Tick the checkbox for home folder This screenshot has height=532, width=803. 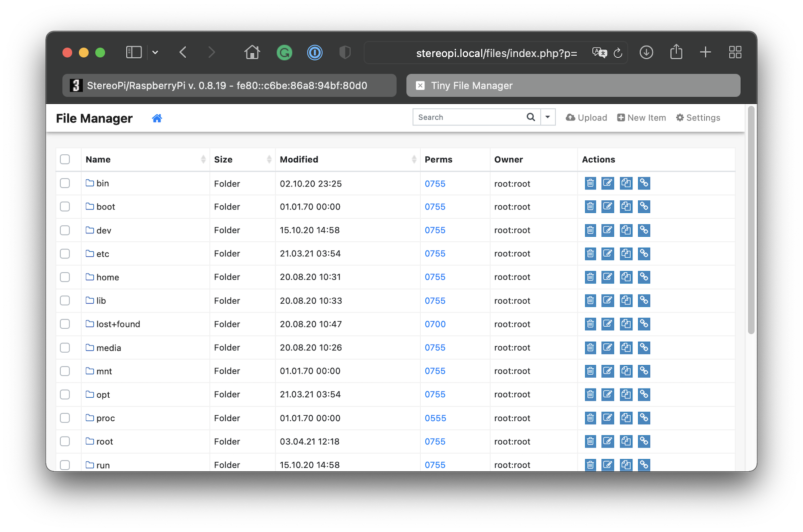65,277
